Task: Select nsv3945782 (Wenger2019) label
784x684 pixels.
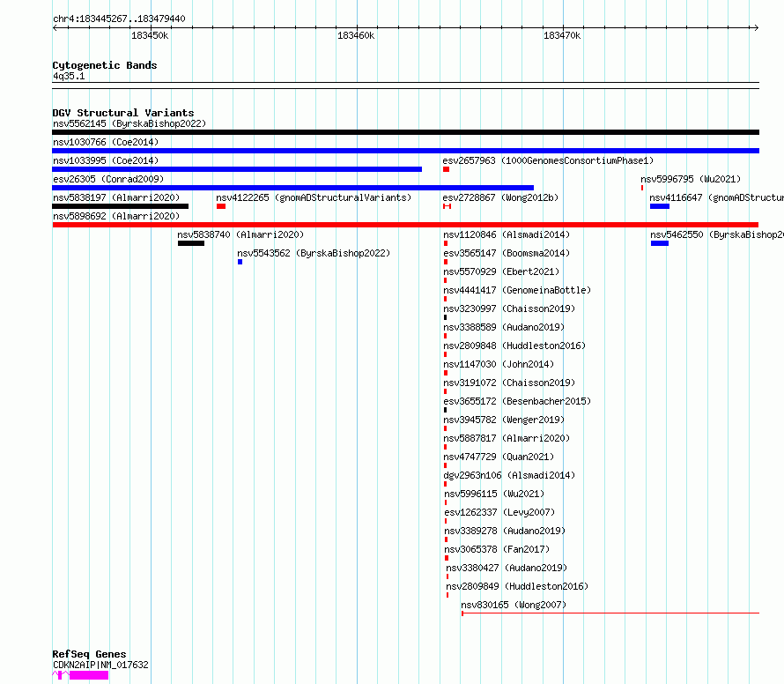Action: (504, 420)
